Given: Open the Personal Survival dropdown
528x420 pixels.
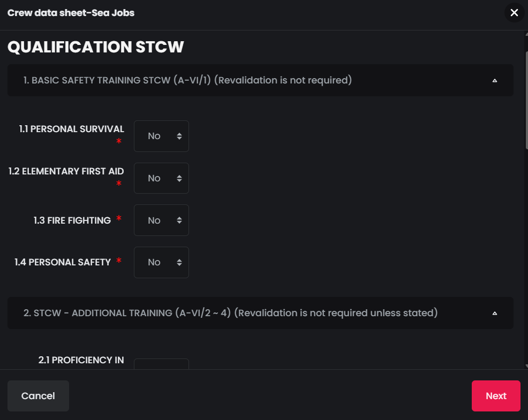Looking at the screenshot, I should [x=161, y=136].
